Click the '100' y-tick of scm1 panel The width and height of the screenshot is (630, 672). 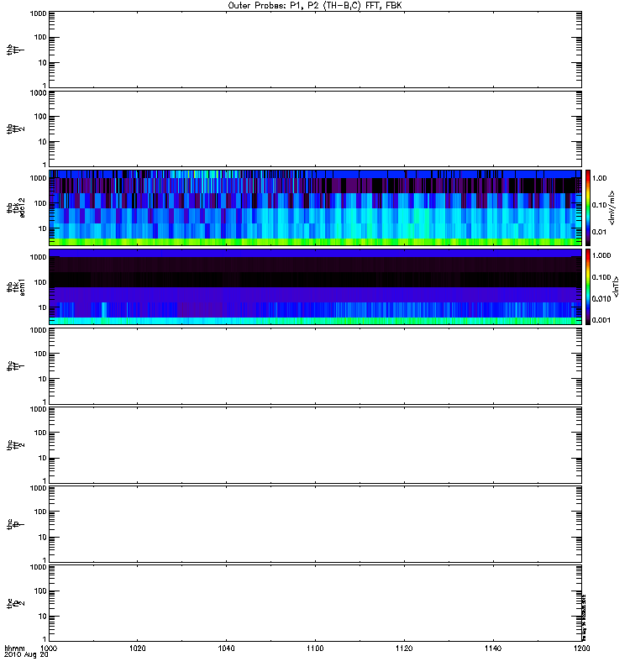40,282
